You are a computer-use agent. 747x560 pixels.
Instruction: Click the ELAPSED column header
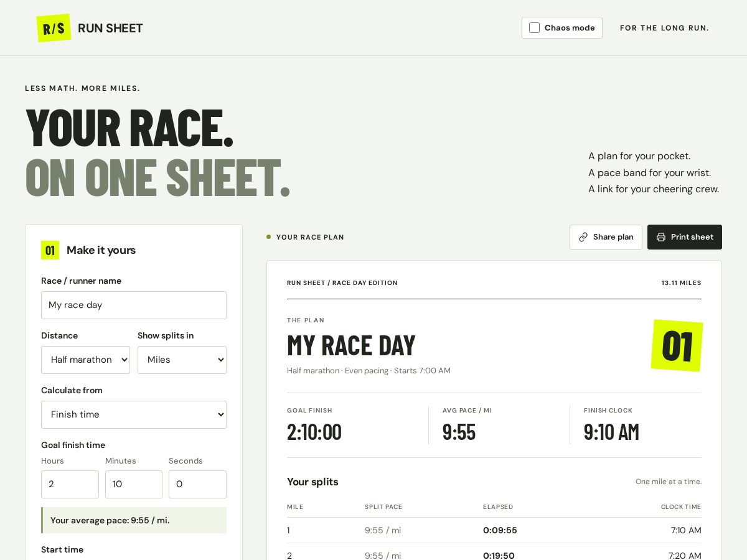[x=498, y=506]
